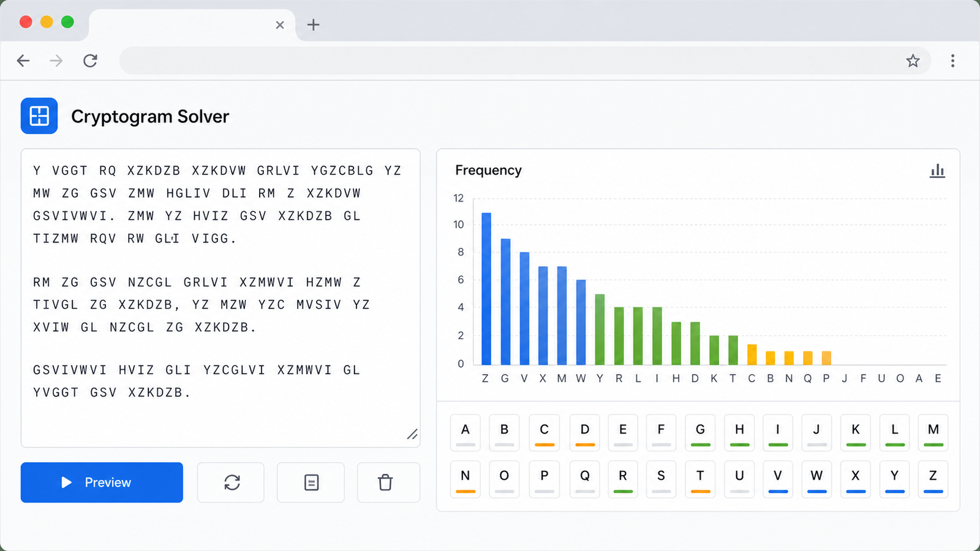Select letter key E
Viewport: 980px width, 551px height.
click(x=623, y=433)
